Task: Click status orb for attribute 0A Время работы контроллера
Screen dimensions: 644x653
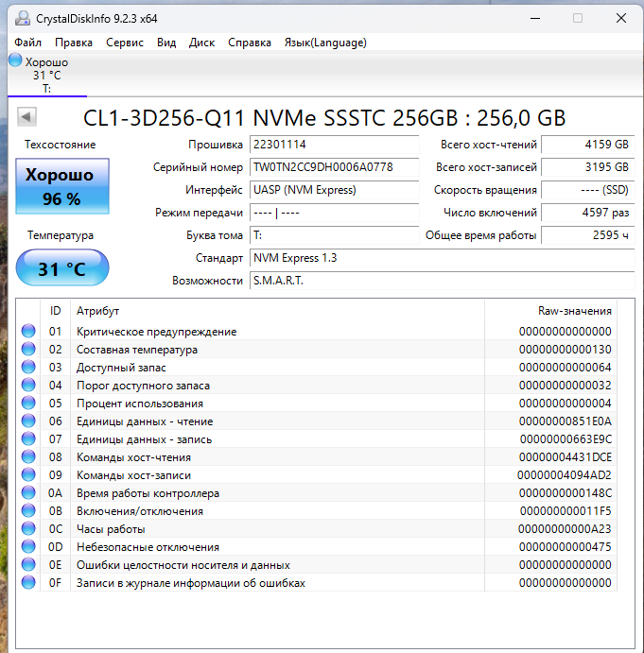Action: (28, 492)
